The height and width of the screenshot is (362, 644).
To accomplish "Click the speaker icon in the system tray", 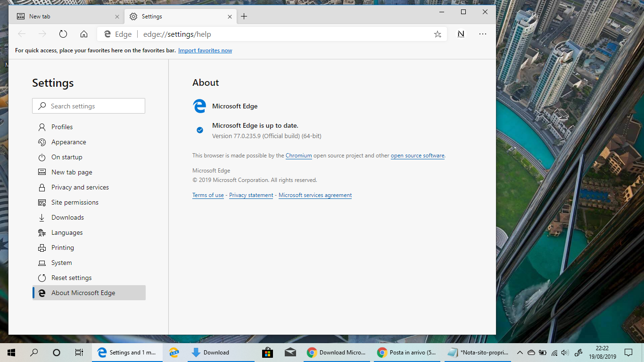I will click(x=565, y=352).
